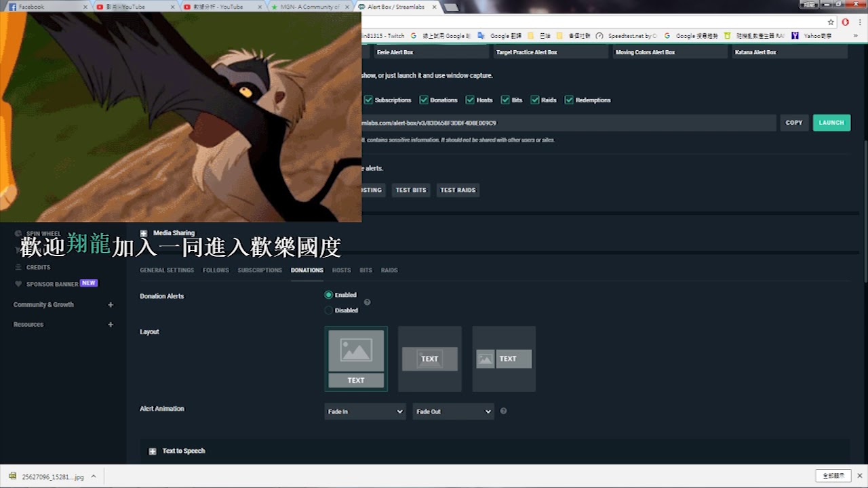Close the Alert Box / Streamlabs tab

(x=435, y=7)
